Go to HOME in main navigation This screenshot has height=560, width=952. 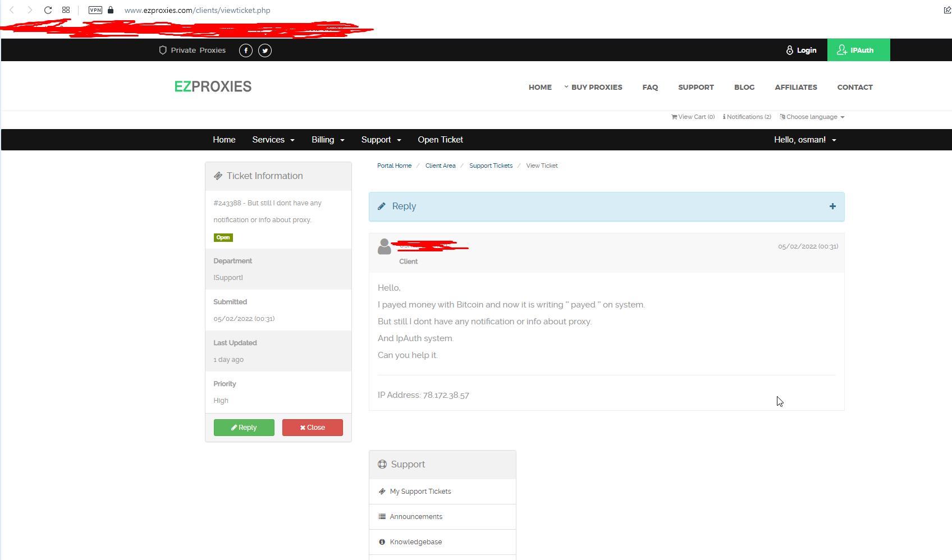click(x=540, y=87)
